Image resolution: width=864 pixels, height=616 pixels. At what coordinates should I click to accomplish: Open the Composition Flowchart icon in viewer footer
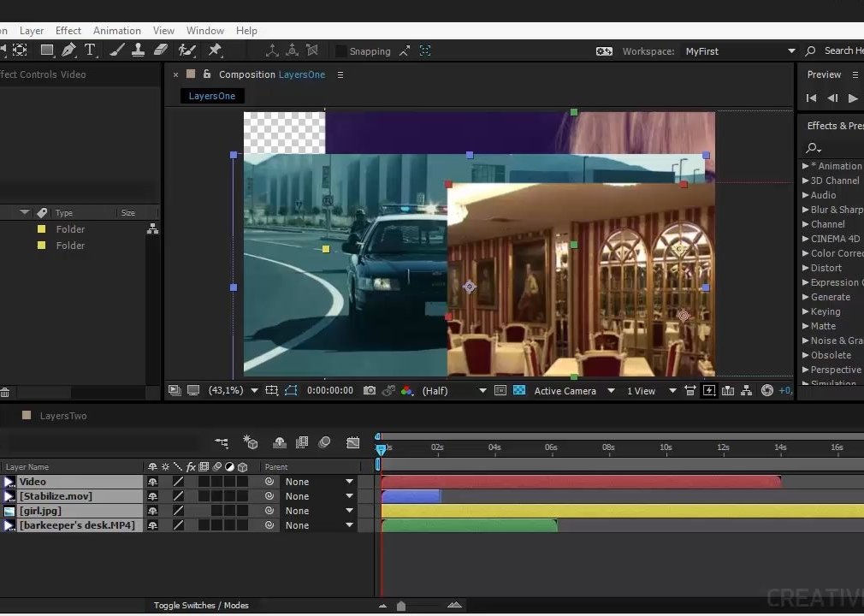pos(747,391)
